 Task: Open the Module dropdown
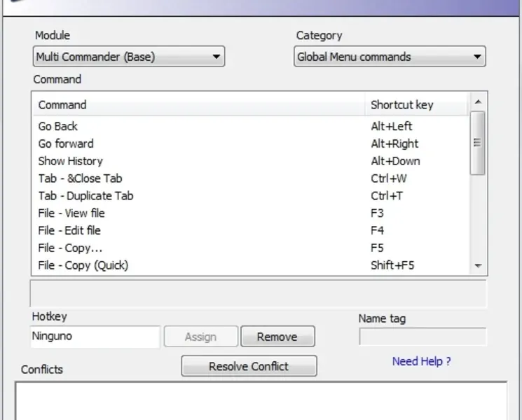coord(129,57)
